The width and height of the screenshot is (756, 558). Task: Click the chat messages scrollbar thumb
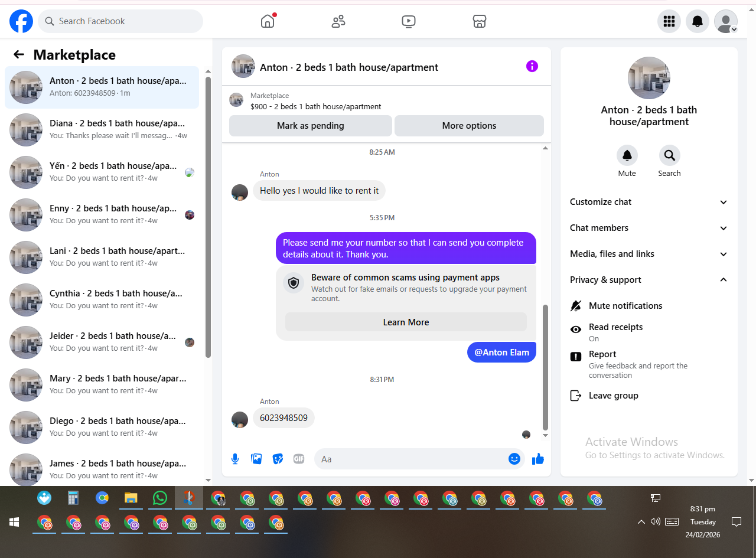[545, 367]
